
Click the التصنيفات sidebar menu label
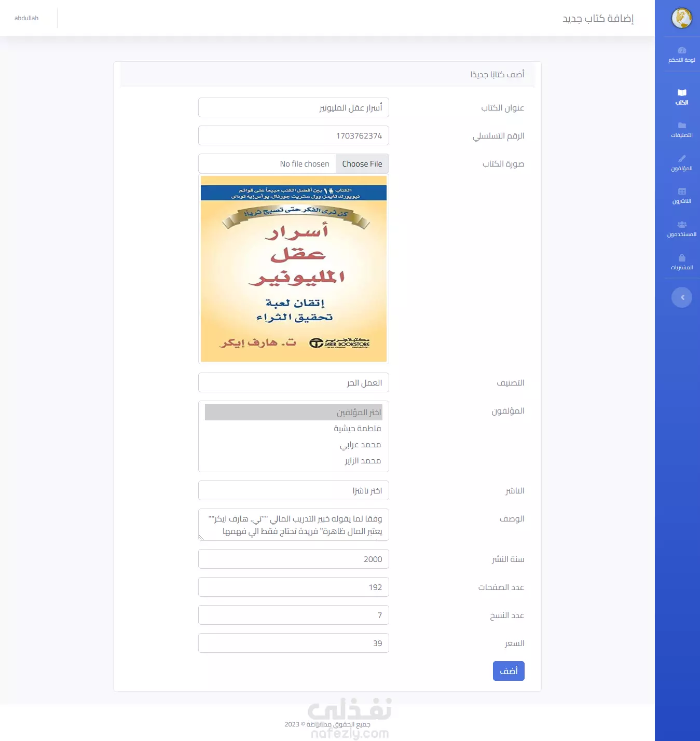coord(682,135)
